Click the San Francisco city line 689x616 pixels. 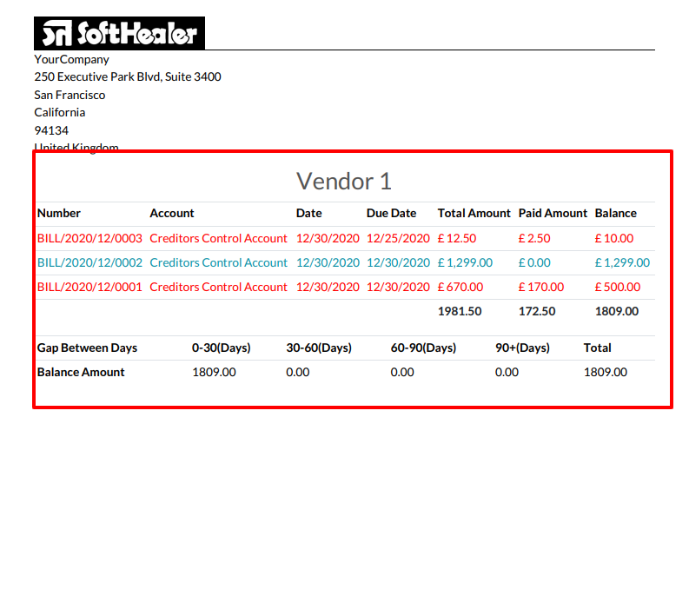click(70, 95)
